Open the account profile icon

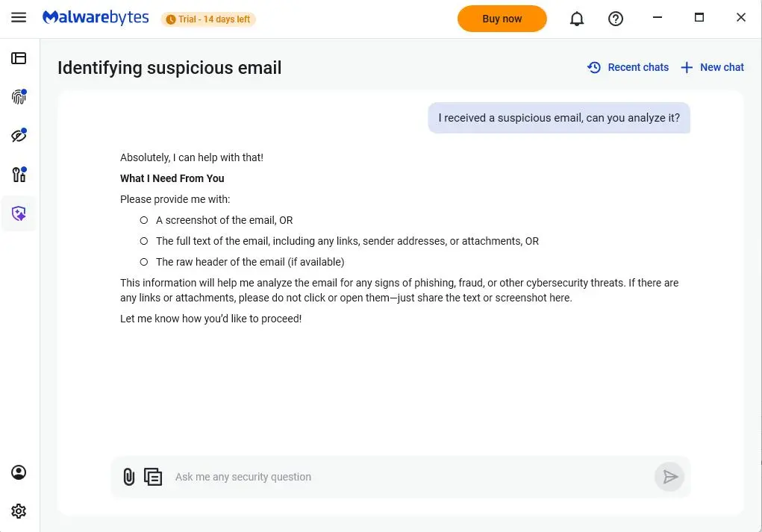tap(19, 472)
